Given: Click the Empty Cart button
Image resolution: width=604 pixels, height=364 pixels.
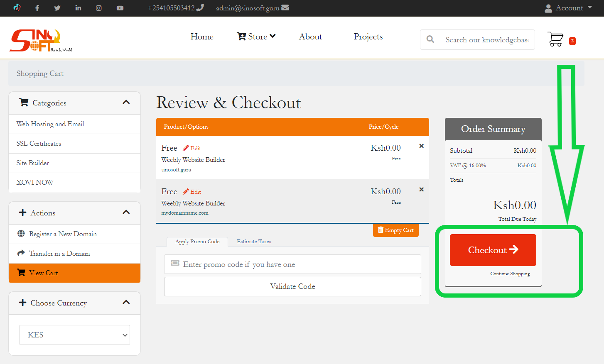Looking at the screenshot, I should point(395,230).
